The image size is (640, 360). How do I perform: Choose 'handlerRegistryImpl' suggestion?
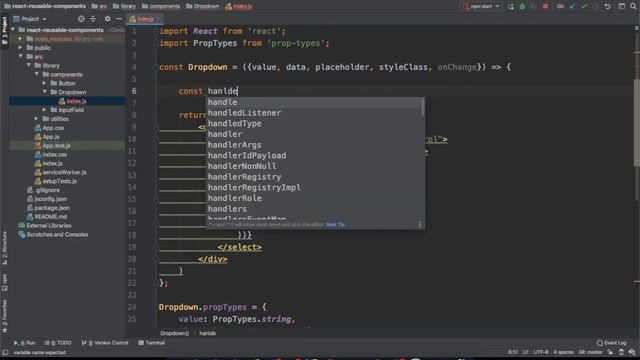[315, 187]
